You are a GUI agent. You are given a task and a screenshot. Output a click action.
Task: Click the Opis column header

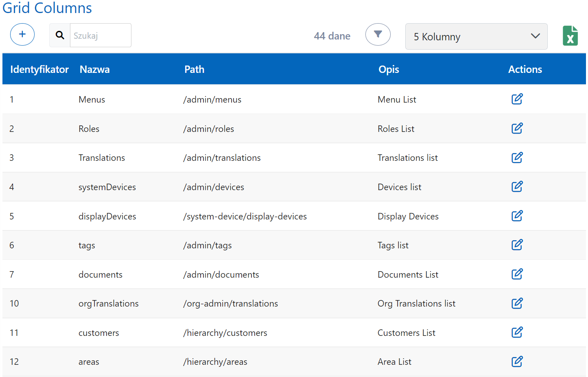click(389, 70)
